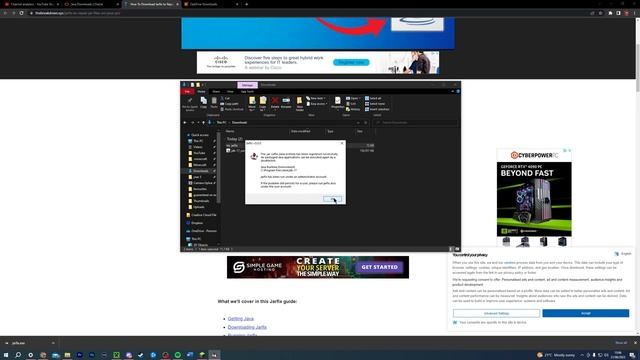640x360 pixels.
Task: Switch to the Channel analytics YouTube tab
Action: 31,4
